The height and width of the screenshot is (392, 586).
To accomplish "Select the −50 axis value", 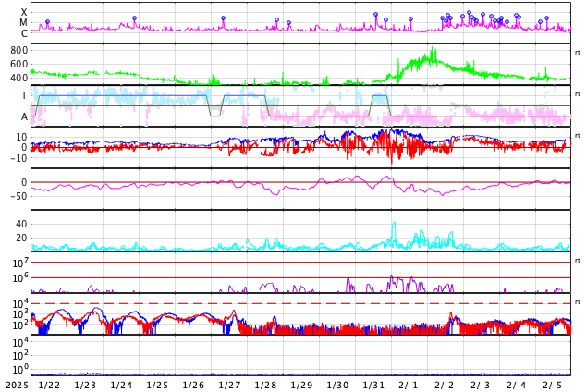I will tap(19, 196).
